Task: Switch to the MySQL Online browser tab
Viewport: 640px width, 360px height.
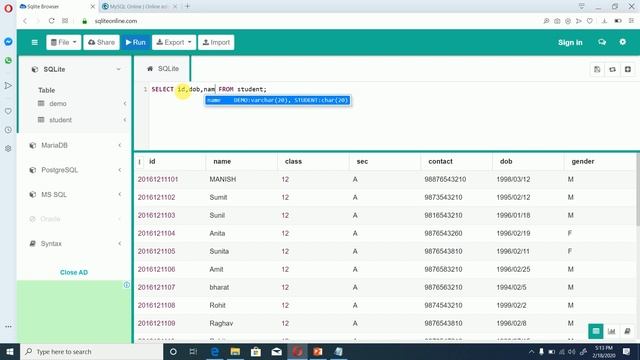Action: [140, 7]
